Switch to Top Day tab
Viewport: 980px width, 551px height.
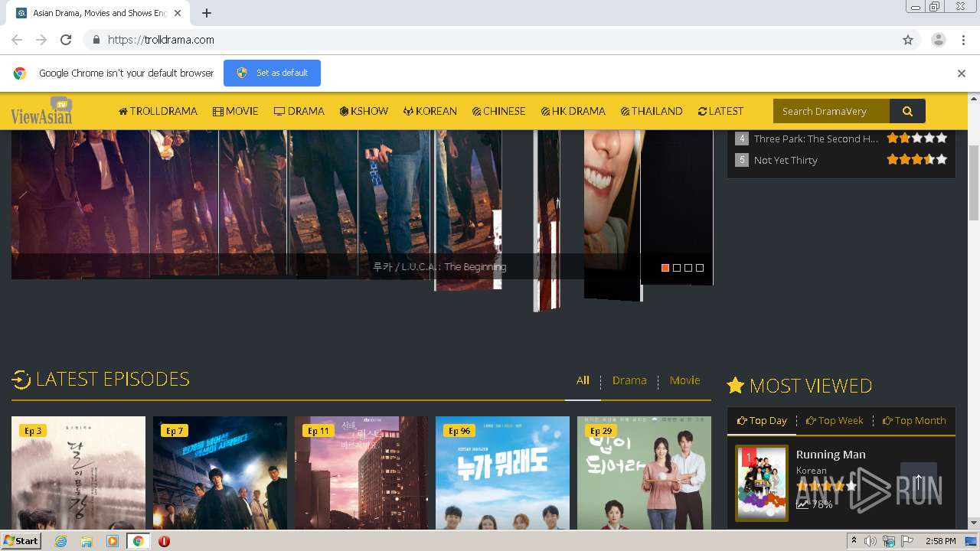click(762, 421)
